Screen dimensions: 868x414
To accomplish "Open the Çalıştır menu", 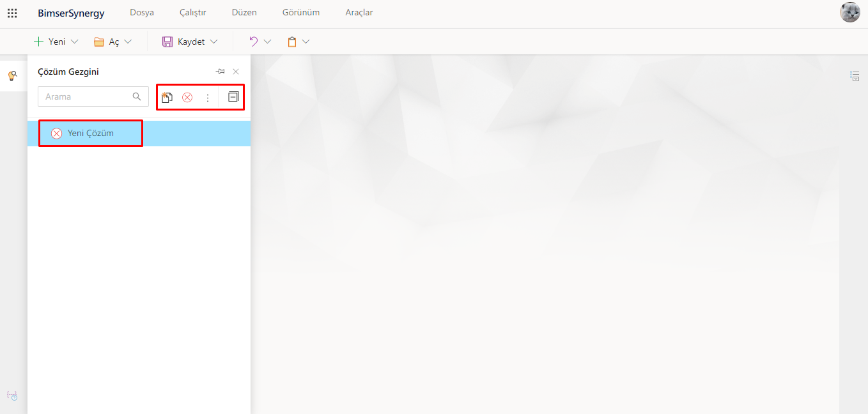I will [193, 13].
